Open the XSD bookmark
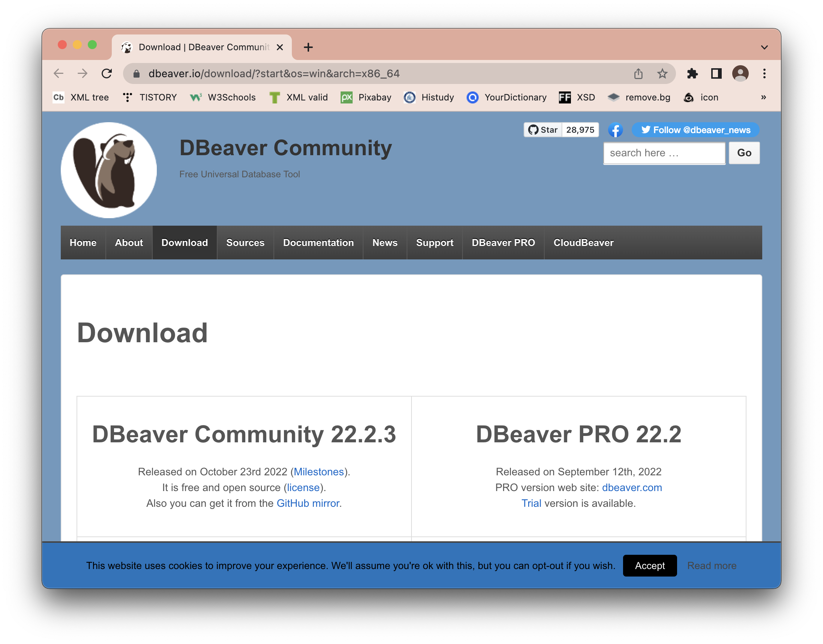 point(577,97)
